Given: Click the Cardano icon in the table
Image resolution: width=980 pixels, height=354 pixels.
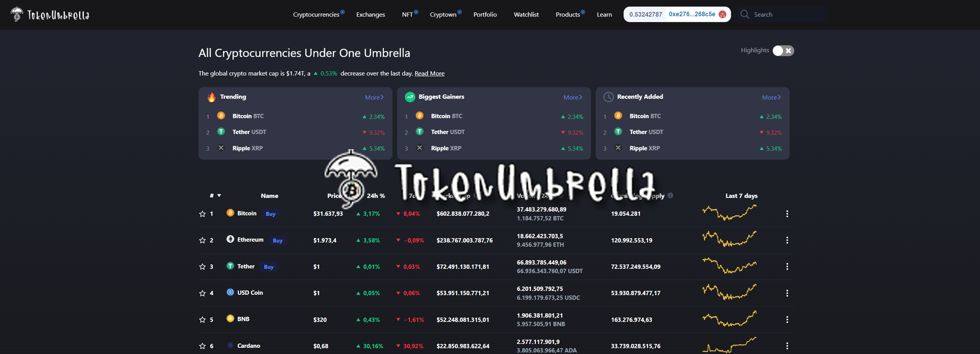Looking at the screenshot, I should [x=230, y=345].
